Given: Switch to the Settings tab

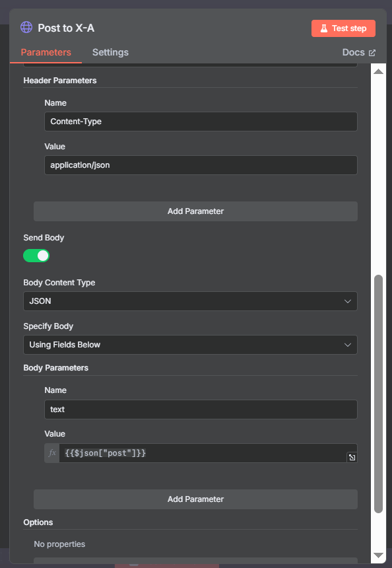Looking at the screenshot, I should pos(110,53).
